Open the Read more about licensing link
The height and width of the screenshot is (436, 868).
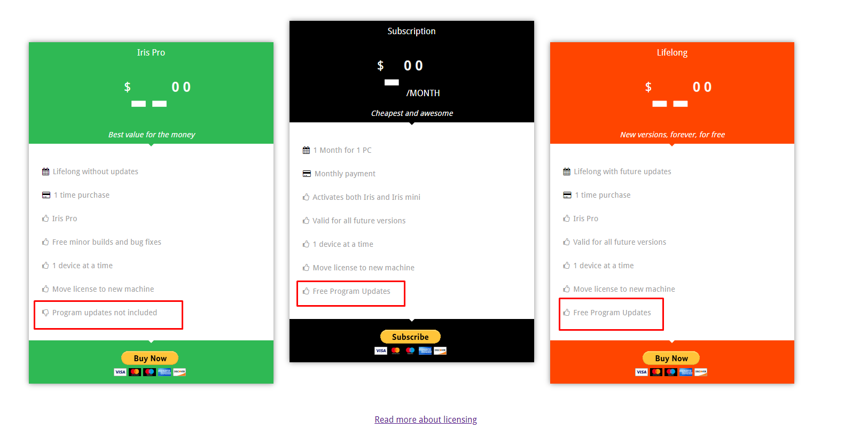click(426, 419)
